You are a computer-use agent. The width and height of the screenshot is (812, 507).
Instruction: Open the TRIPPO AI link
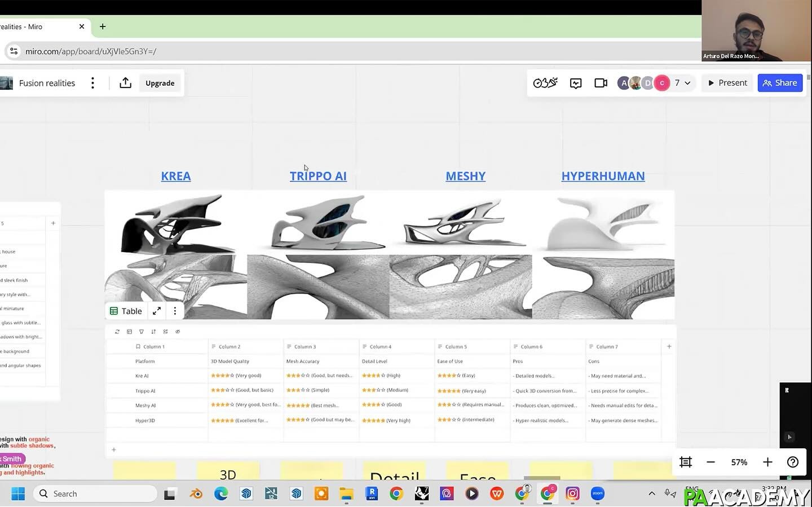click(x=318, y=176)
